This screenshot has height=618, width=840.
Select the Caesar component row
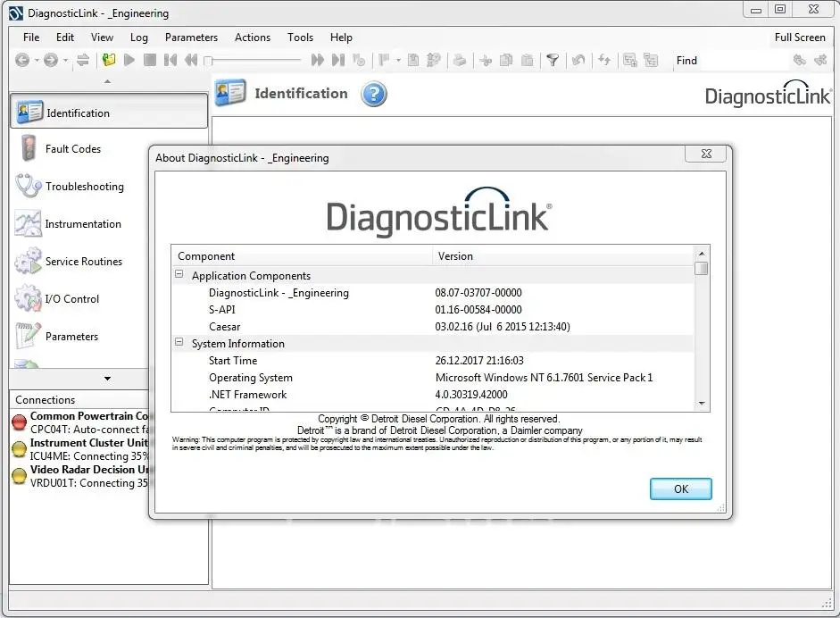(433, 327)
